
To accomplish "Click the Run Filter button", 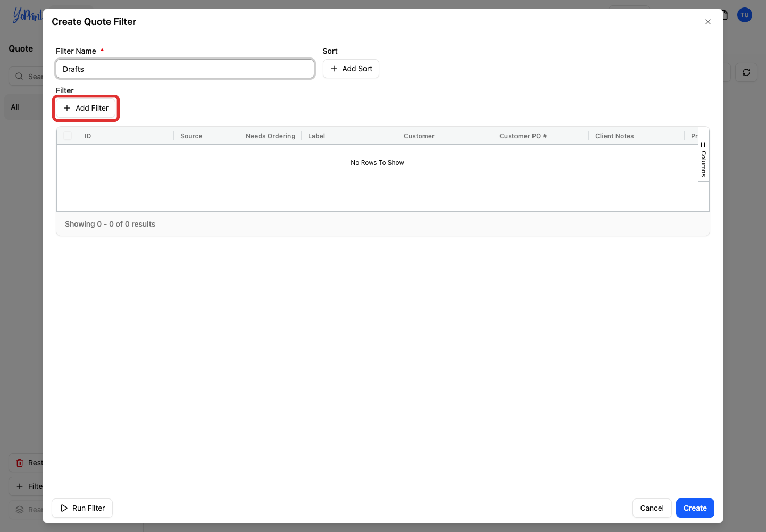I will (82, 508).
